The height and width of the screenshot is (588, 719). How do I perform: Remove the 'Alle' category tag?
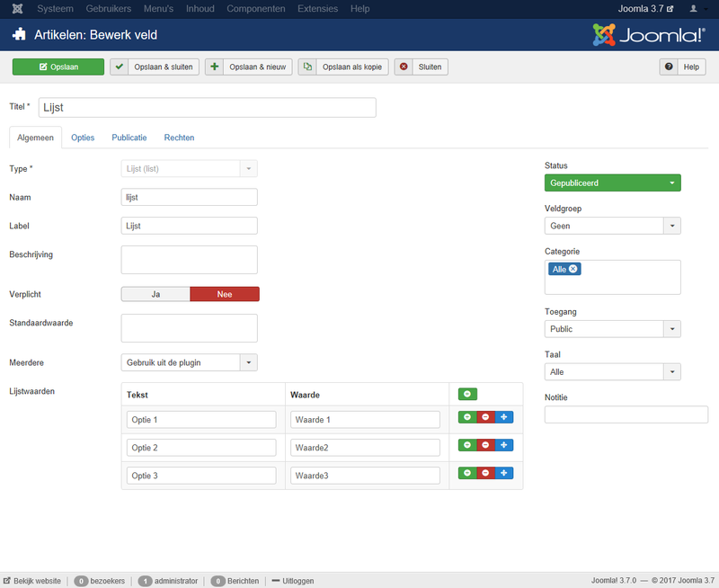coord(573,269)
